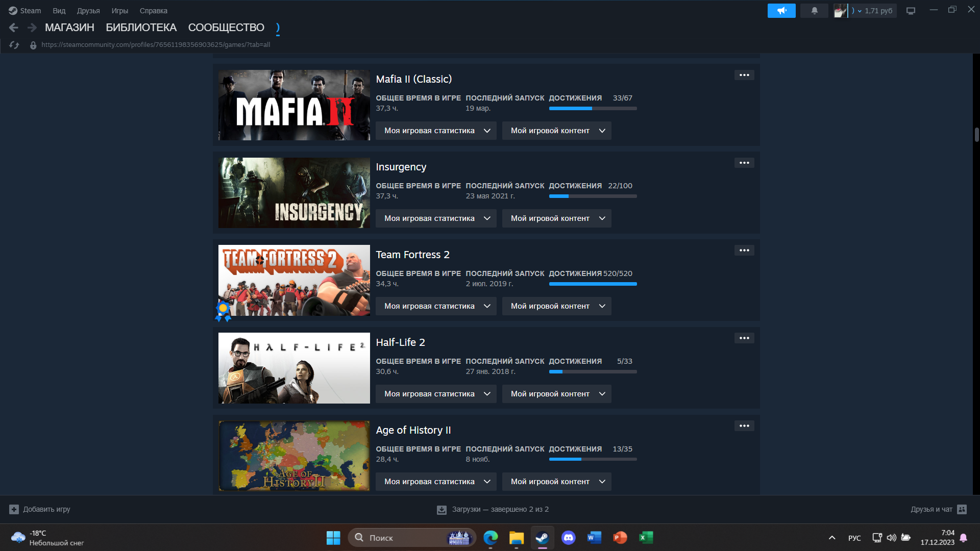Go to БИБЛИОТЕКА tab
This screenshot has width=980, height=551.
[x=141, y=28]
